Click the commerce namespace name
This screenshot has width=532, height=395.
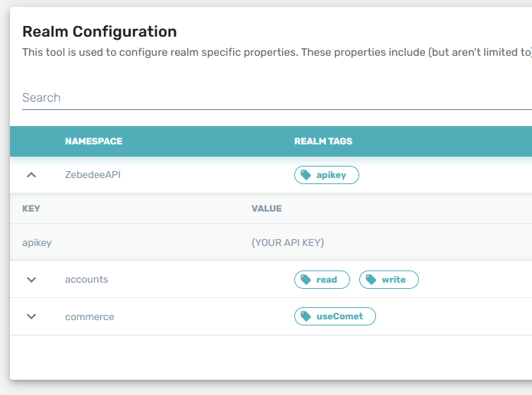coord(89,316)
